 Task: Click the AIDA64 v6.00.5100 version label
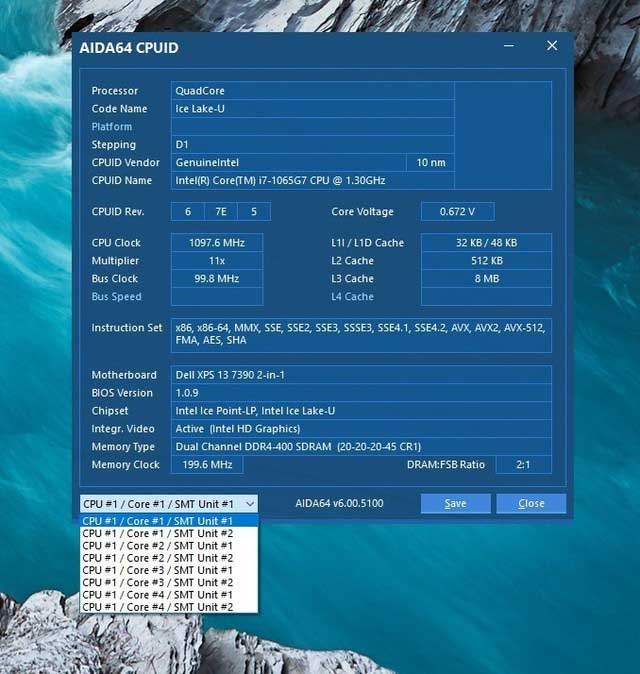pyautogui.click(x=339, y=503)
